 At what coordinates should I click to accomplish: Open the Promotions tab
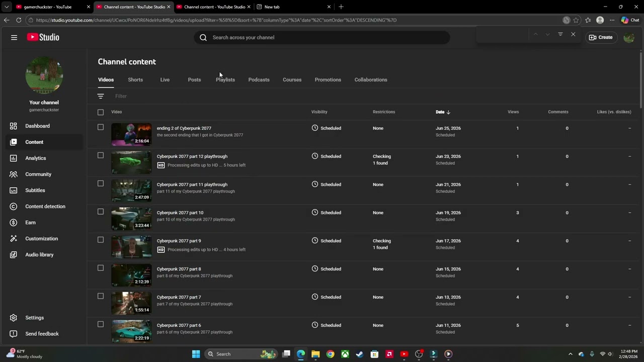(328, 79)
